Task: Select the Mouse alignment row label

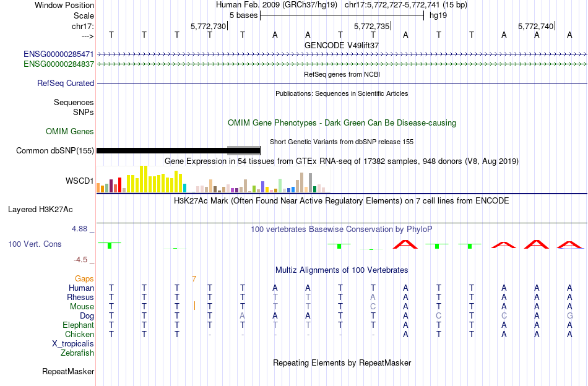Action: [x=82, y=307]
